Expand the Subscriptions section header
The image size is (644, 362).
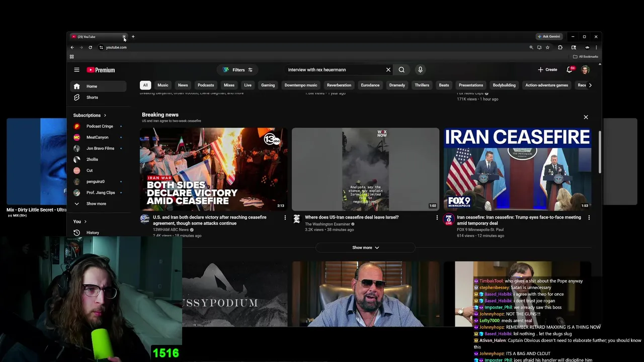[90, 115]
